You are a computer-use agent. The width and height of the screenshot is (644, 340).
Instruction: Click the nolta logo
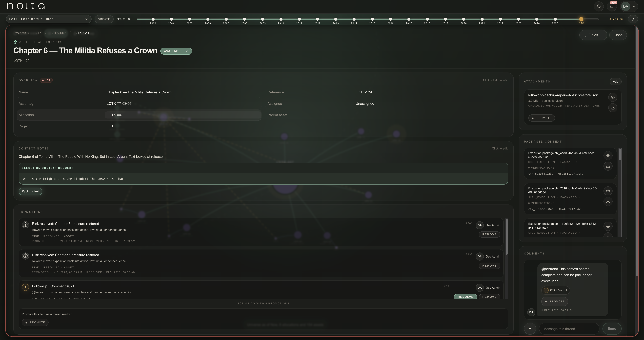pos(26,6)
